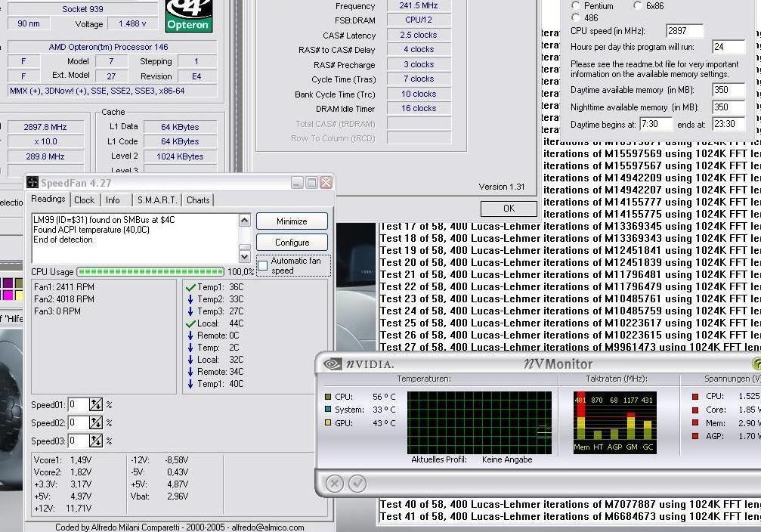Select the Pentium radio button
Viewport: 761px width, 532px height.
[576, 6]
